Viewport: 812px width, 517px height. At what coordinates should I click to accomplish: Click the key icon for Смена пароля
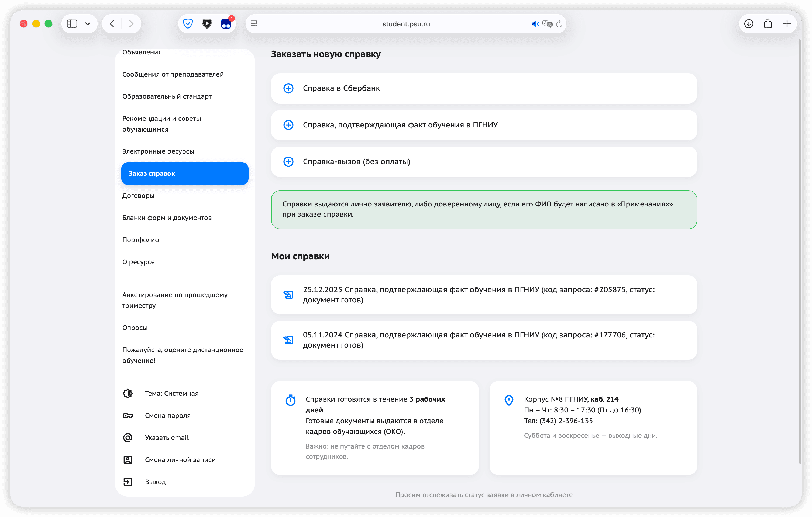[128, 415]
